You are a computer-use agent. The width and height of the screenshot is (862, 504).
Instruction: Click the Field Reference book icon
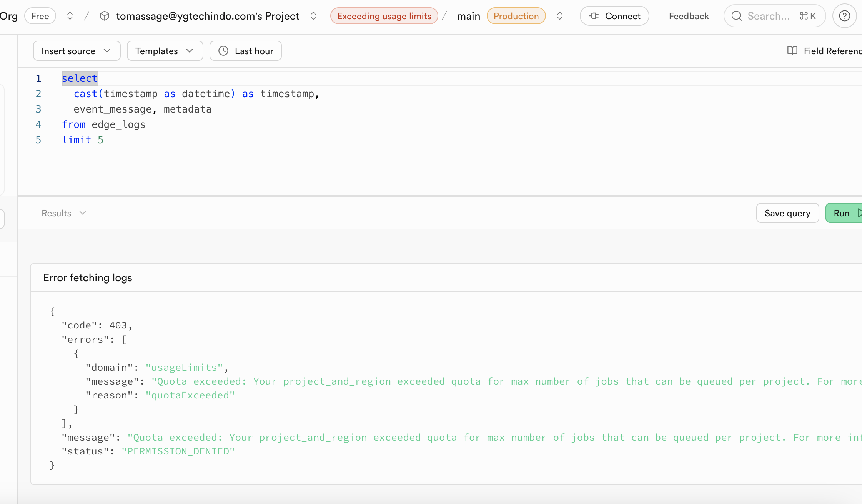point(792,51)
